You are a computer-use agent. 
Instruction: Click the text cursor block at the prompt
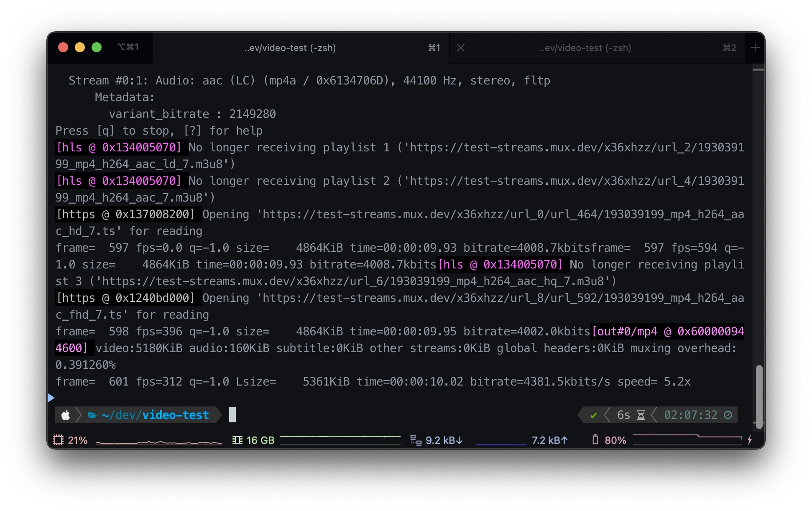pyautogui.click(x=232, y=415)
